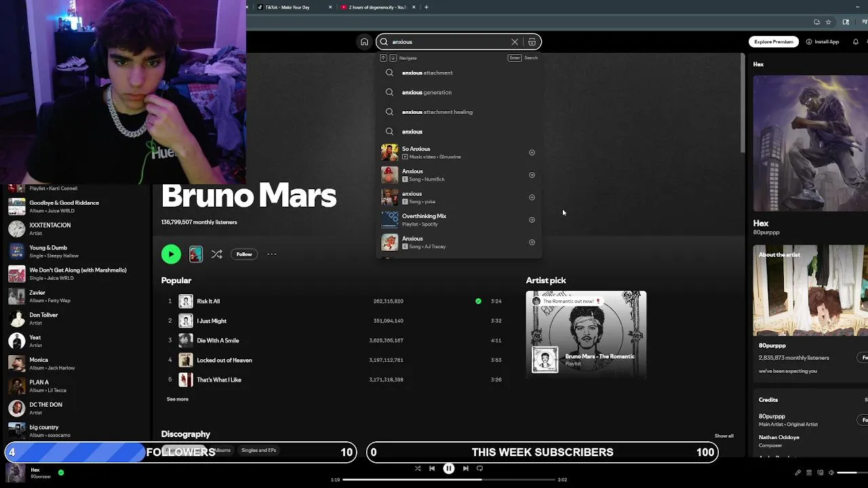The height and width of the screenshot is (488, 868).
Task: Add Anxious by AJ Tracey to library
Action: tap(532, 242)
